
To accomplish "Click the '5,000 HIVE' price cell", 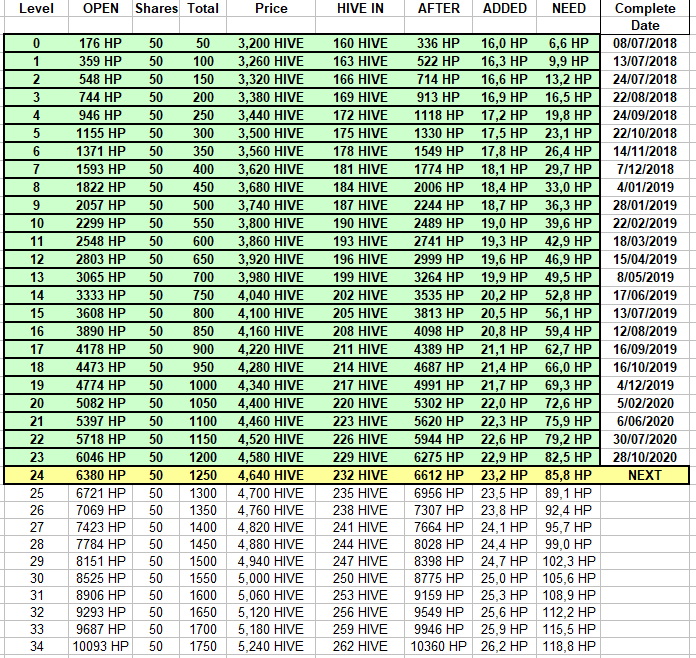I will click(271, 578).
